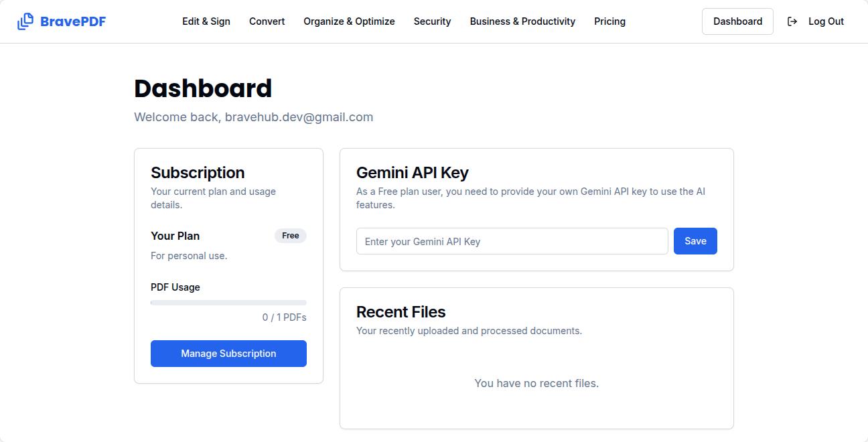This screenshot has width=868, height=442.
Task: Click the Subscription card heading
Action: coord(198,173)
